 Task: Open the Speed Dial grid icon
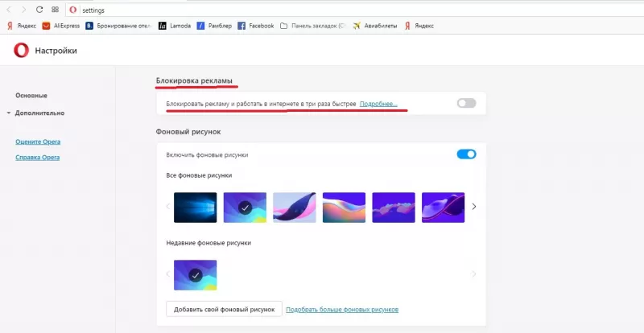(55, 10)
